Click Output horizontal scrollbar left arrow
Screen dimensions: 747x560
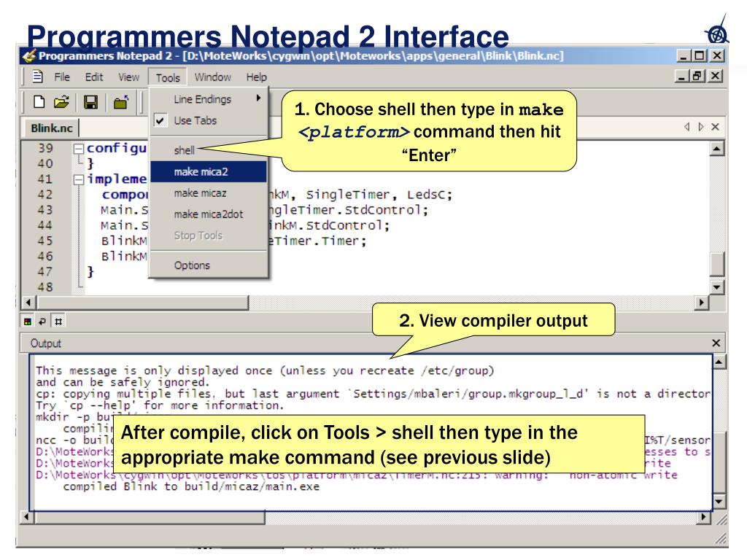point(27,517)
